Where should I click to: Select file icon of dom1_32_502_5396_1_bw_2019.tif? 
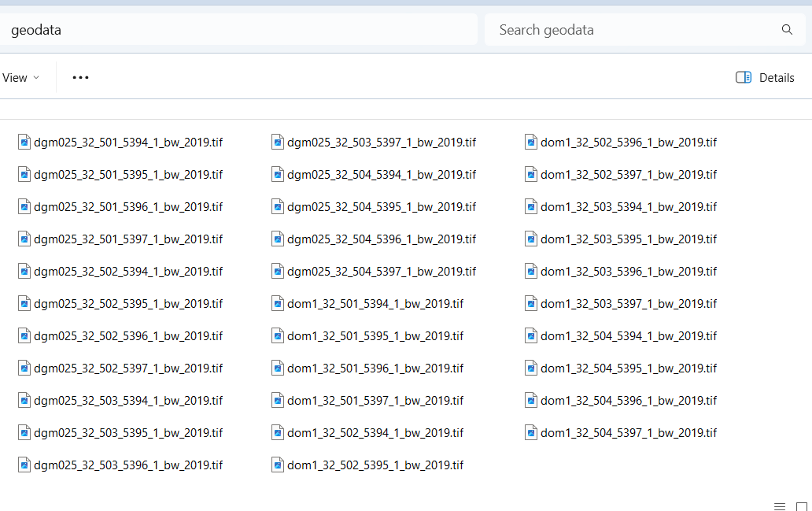(x=531, y=142)
